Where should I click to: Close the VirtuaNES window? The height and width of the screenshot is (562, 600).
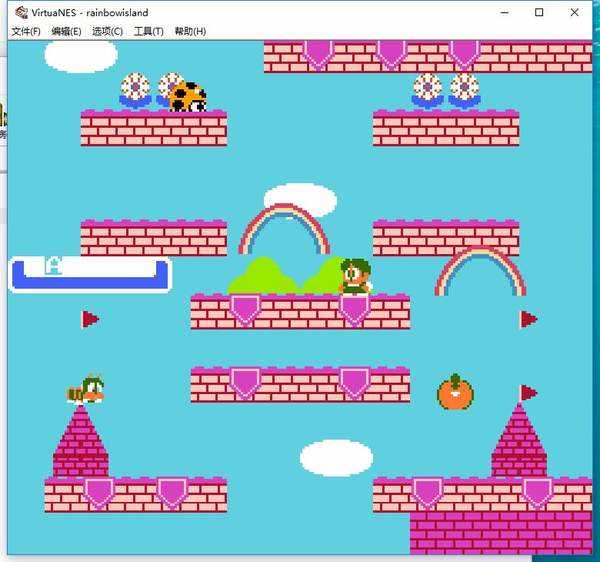[x=574, y=13]
